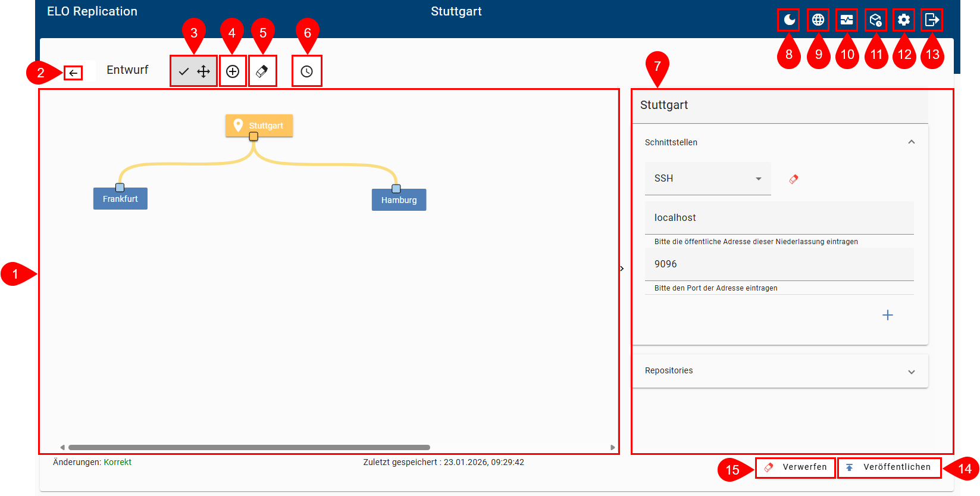Click the "Entwurf" label
Image resolution: width=980 pixels, height=496 pixels.
click(127, 70)
